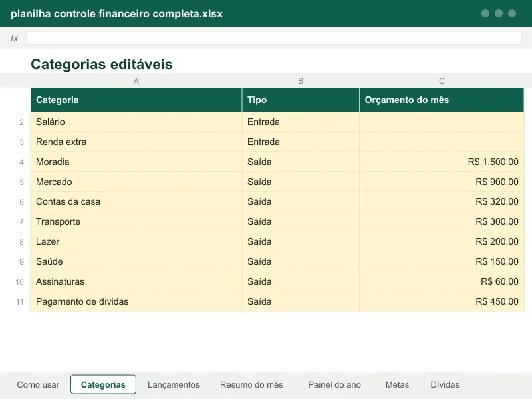Click the Entrada cell in Salário row
Viewport: 532px width, 399px height.
301,122
